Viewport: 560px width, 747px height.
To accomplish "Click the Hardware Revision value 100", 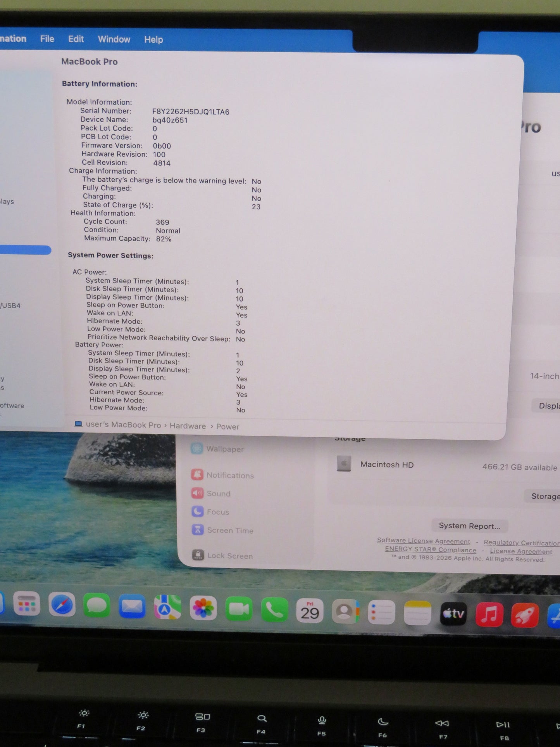I will point(159,154).
